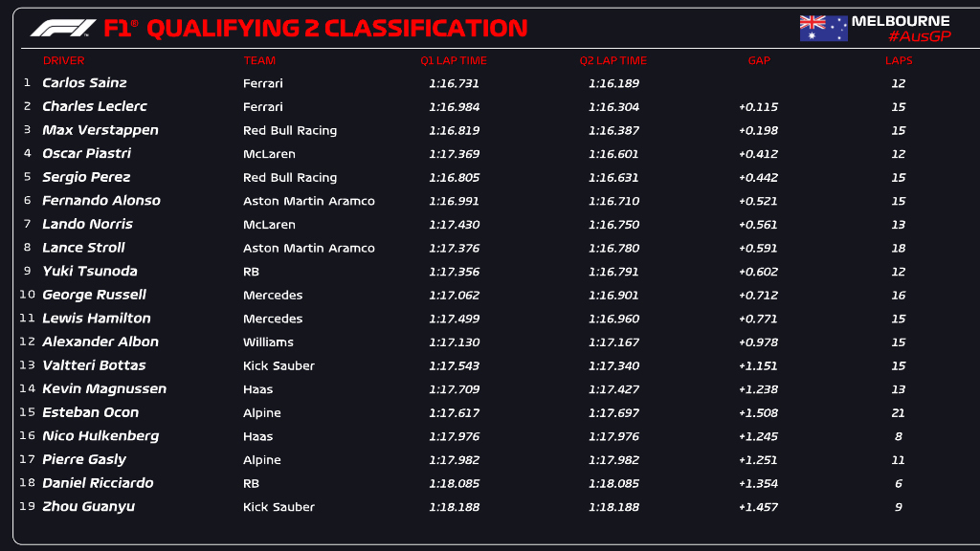
Task: Click the Q2 LAP TIME header
Action: pos(612,60)
